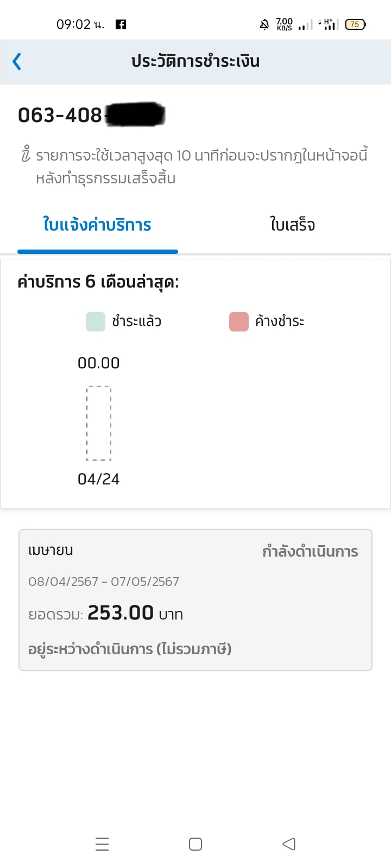Viewport: 391px width, 868px height.
Task: Tap the ประวัติการชำระเงิน page title
Action: click(x=195, y=61)
